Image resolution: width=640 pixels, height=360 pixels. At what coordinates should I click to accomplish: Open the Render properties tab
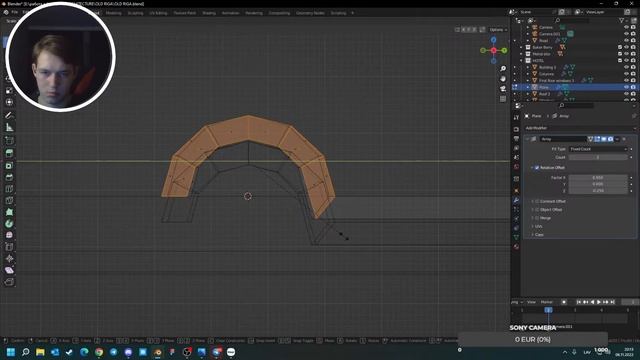click(516, 129)
